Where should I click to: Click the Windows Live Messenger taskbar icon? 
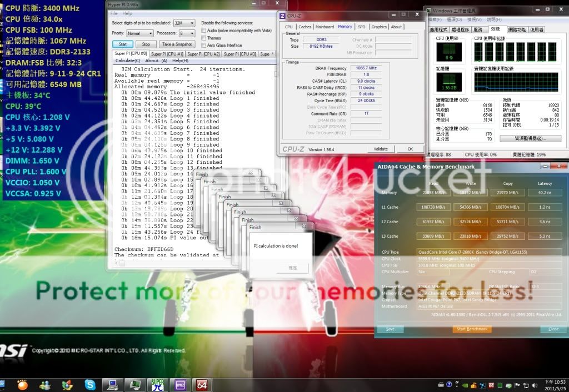pos(45,385)
